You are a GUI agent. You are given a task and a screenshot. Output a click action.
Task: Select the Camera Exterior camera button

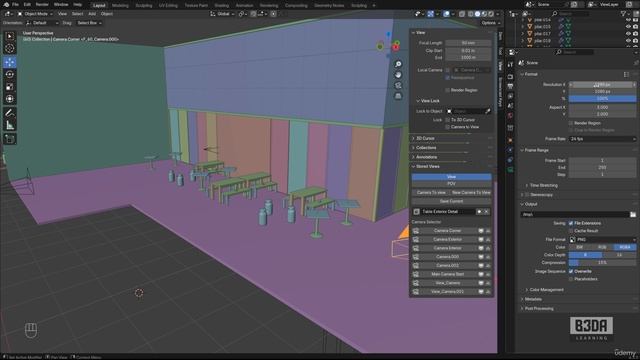tap(448, 239)
